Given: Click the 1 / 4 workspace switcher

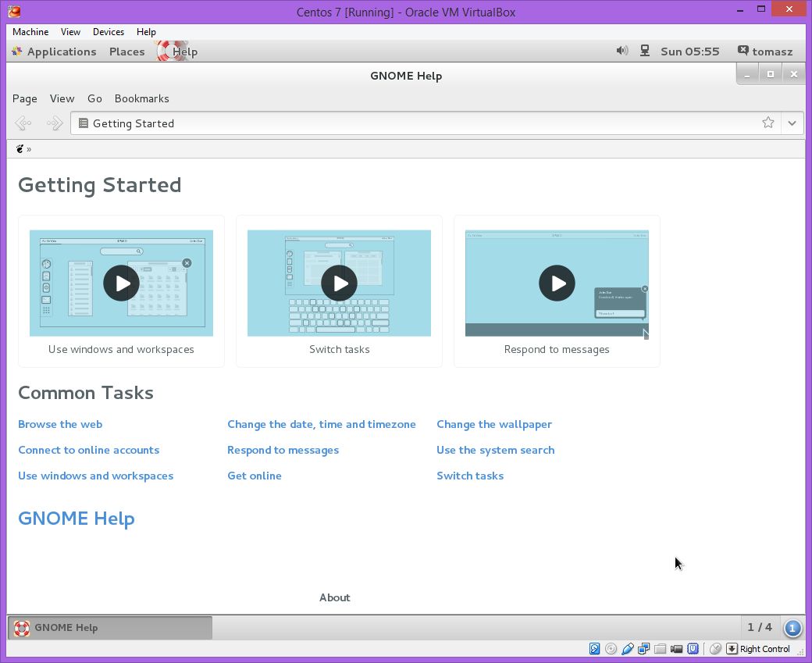Looking at the screenshot, I should 760,627.
